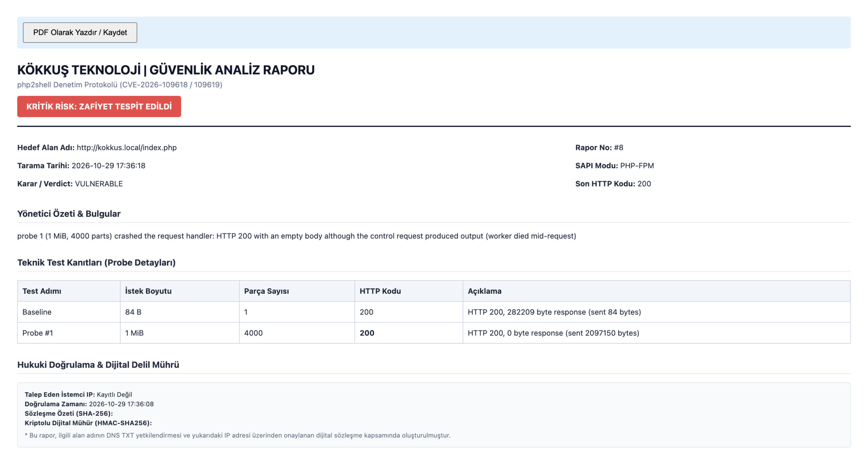Click the Hukuki Doğrulama section heading
The height and width of the screenshot is (472, 868).
click(x=98, y=365)
